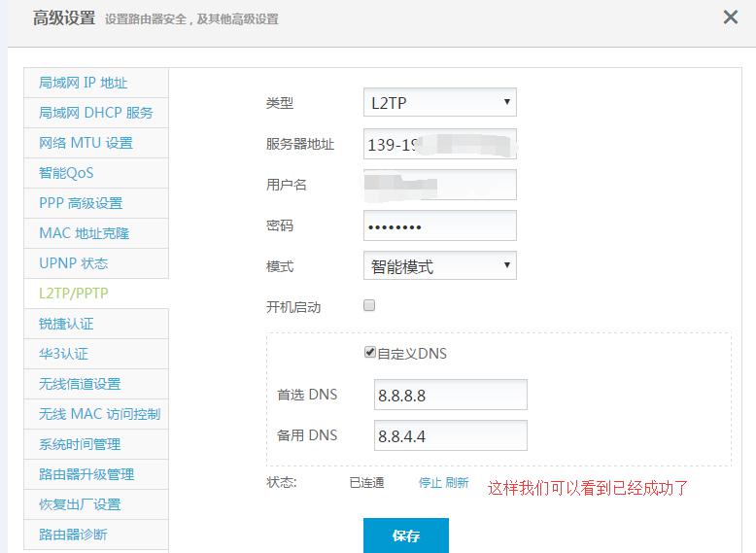Open MAC 地址克隆 settings

pos(96,233)
